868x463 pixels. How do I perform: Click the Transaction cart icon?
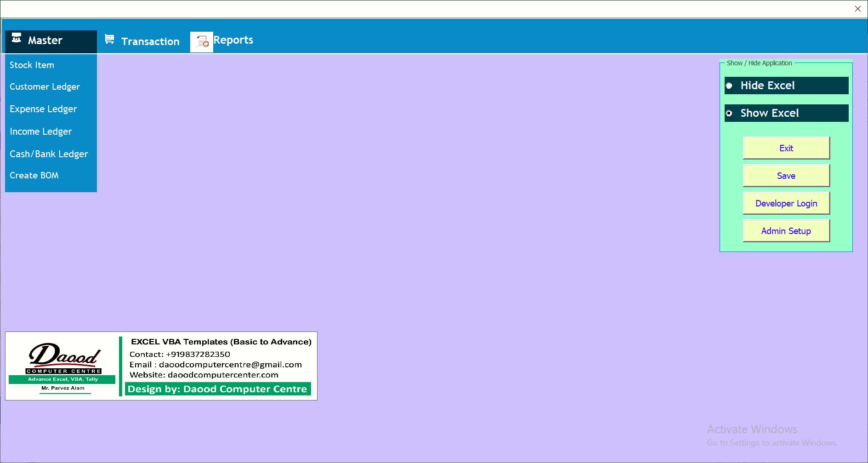(109, 40)
